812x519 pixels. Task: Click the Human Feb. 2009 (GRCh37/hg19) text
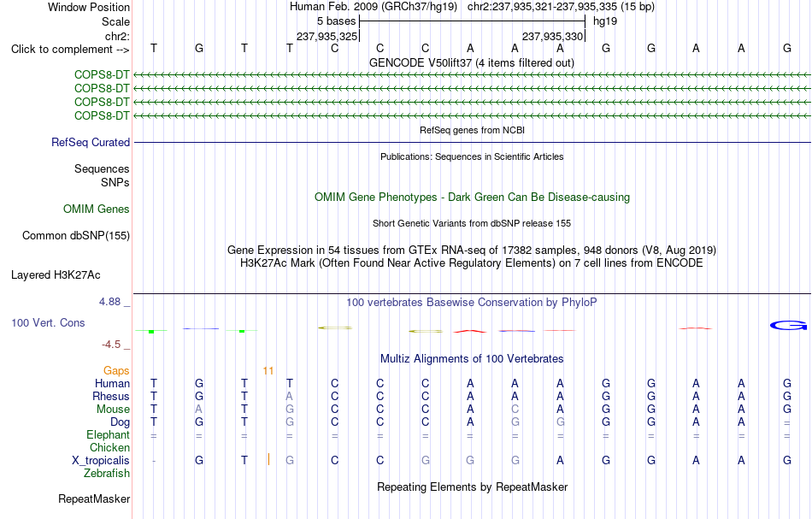tap(374, 7)
